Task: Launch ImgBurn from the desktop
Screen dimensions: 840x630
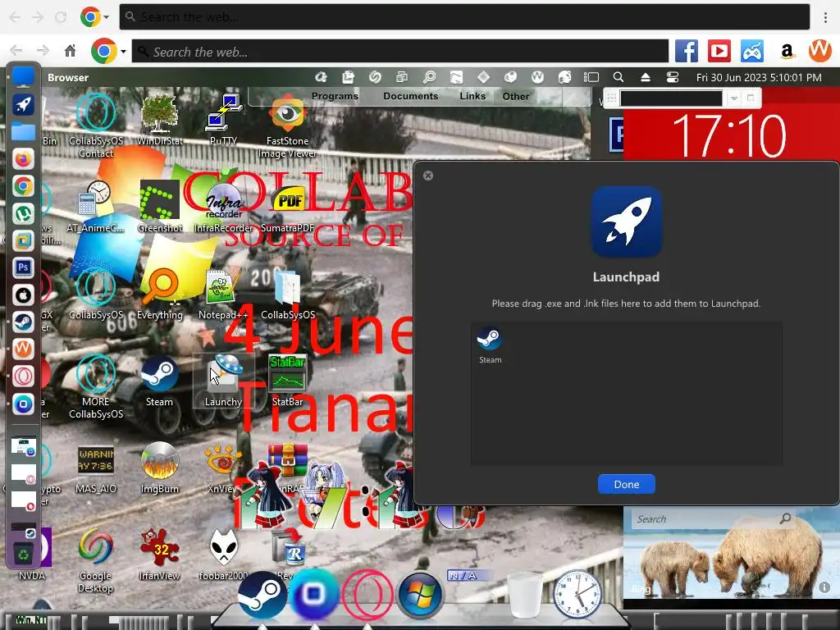Action: point(159,468)
